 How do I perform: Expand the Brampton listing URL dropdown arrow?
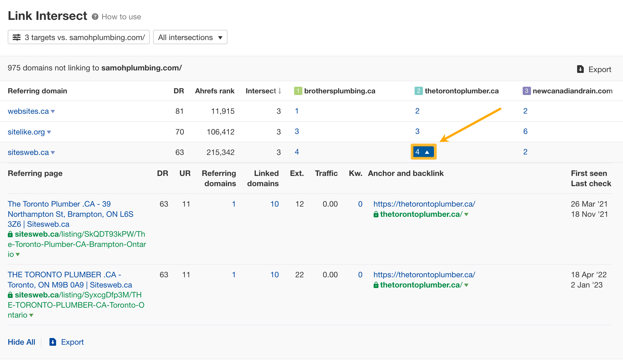click(18, 255)
